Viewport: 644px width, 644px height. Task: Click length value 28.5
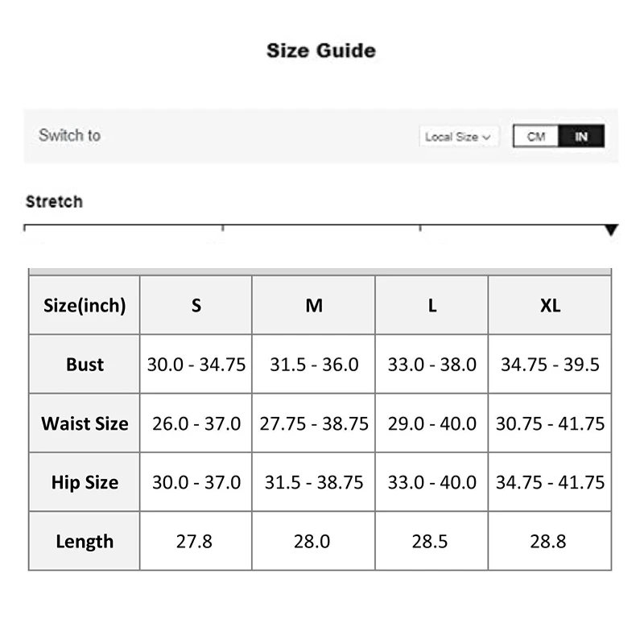430,542
